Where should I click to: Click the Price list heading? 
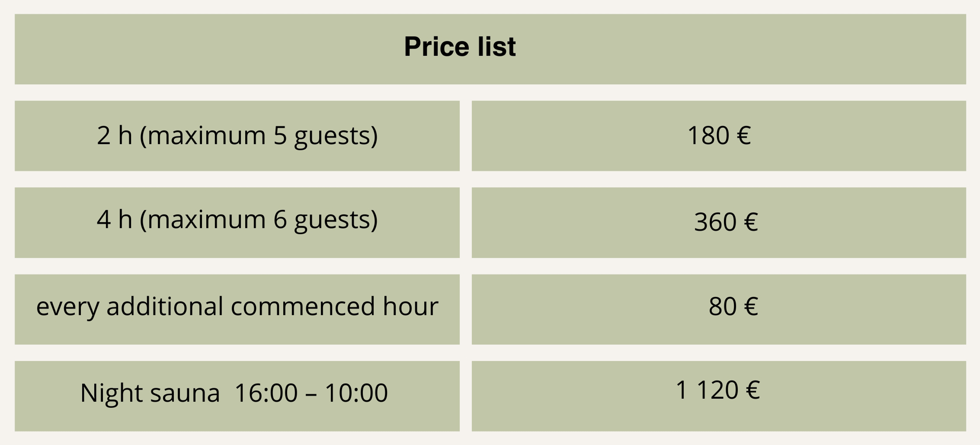[x=460, y=47]
